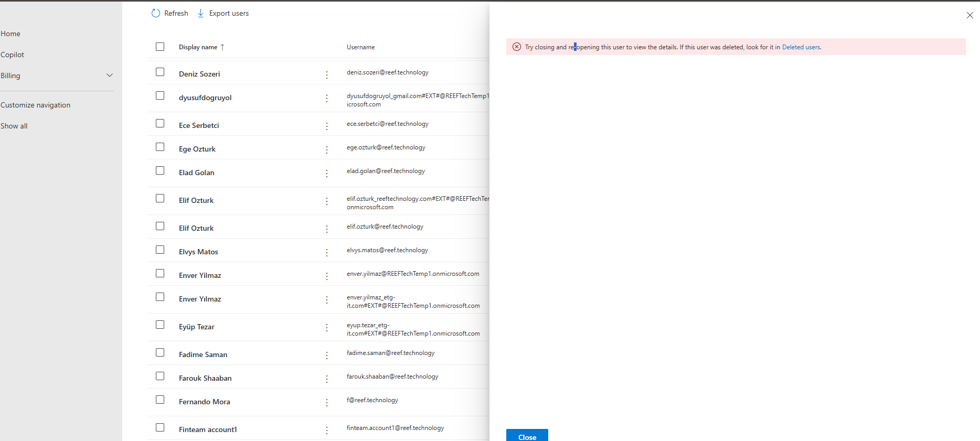Close the details panel with the X icon
Viewport: 980px width, 441px height.
pyautogui.click(x=970, y=15)
